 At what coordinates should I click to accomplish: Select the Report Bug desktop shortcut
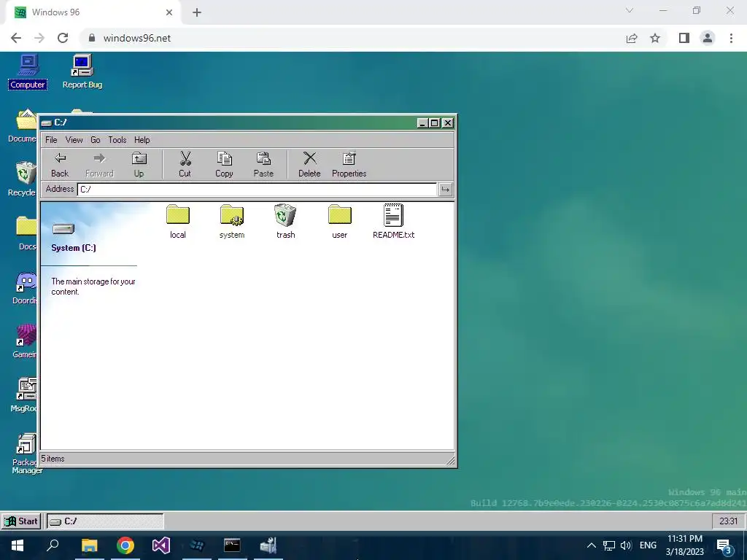click(x=82, y=72)
